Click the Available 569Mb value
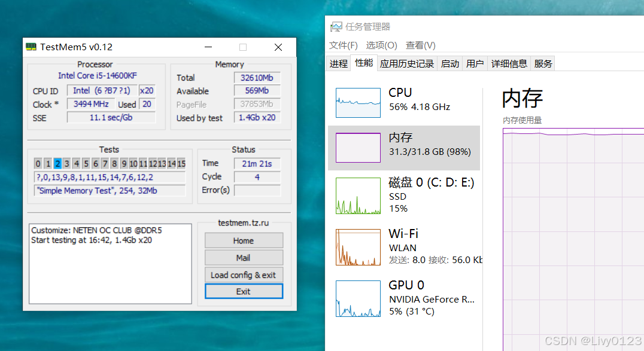644x351 pixels. point(257,91)
